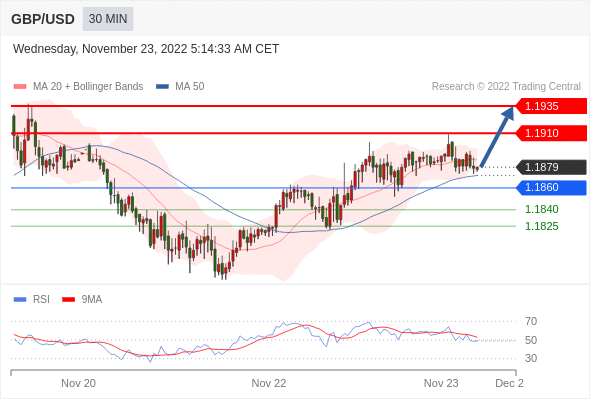Click the Nov 23 date axis label
Viewport: 590px width, 400px height.
[x=441, y=383]
